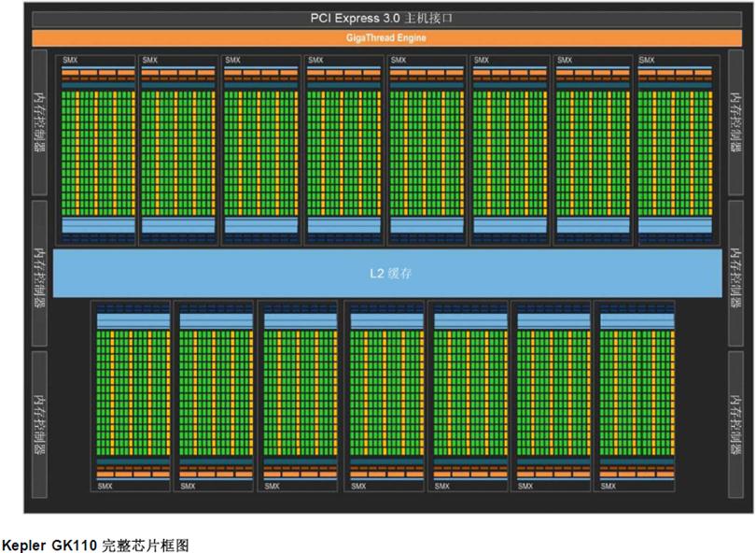
Task: Click the leftmost SMX label in top row
Action: click(x=70, y=60)
